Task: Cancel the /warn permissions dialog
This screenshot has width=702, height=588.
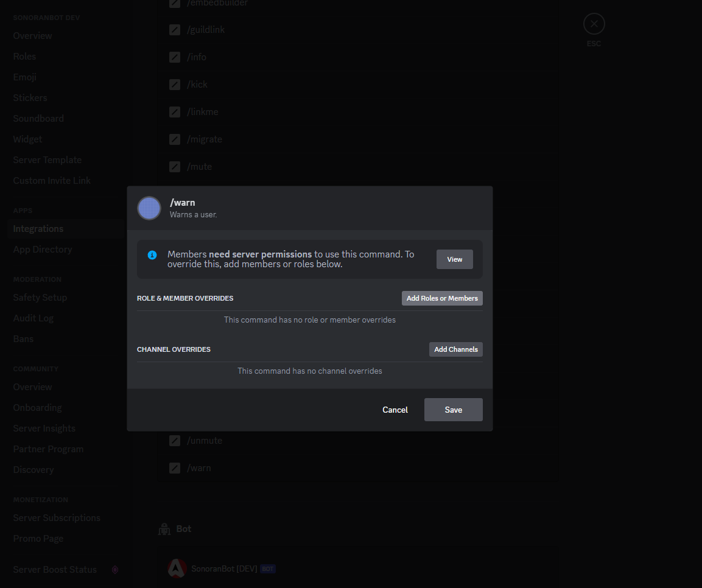Action: 395,410
